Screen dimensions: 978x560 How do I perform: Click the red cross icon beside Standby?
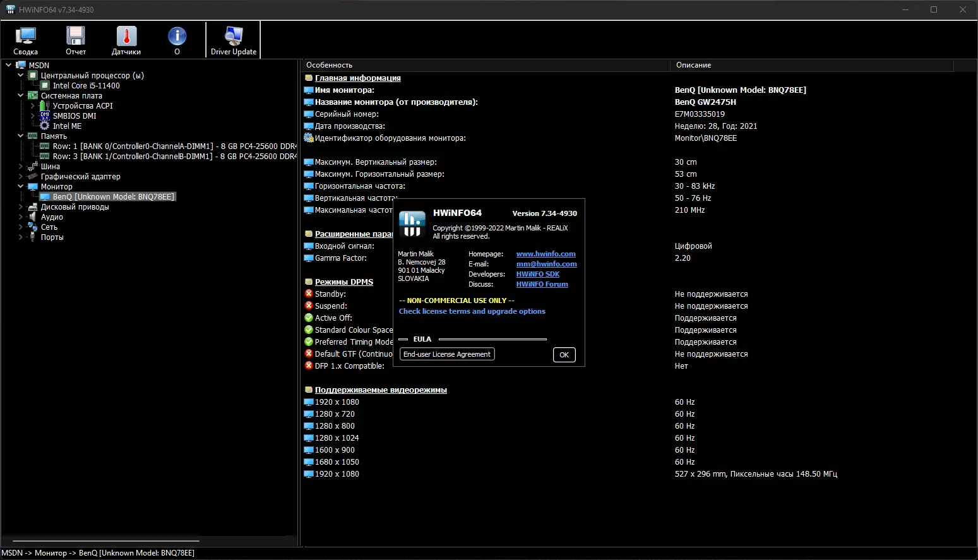click(x=309, y=294)
